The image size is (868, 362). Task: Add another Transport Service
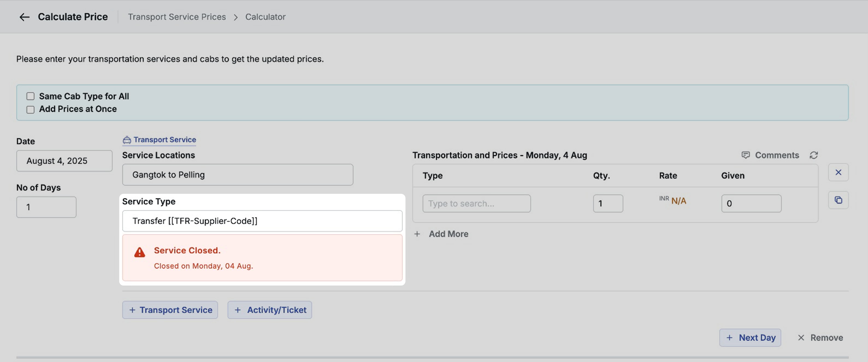[170, 310]
